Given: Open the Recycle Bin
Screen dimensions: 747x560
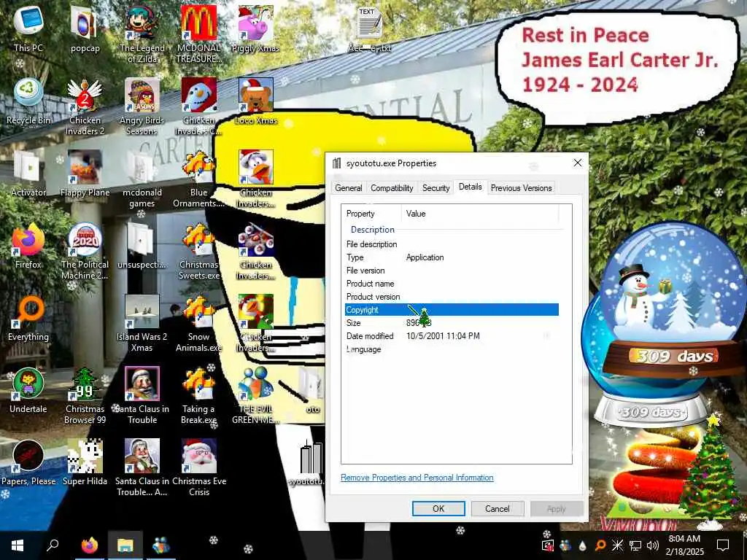Looking at the screenshot, I should tap(28, 102).
